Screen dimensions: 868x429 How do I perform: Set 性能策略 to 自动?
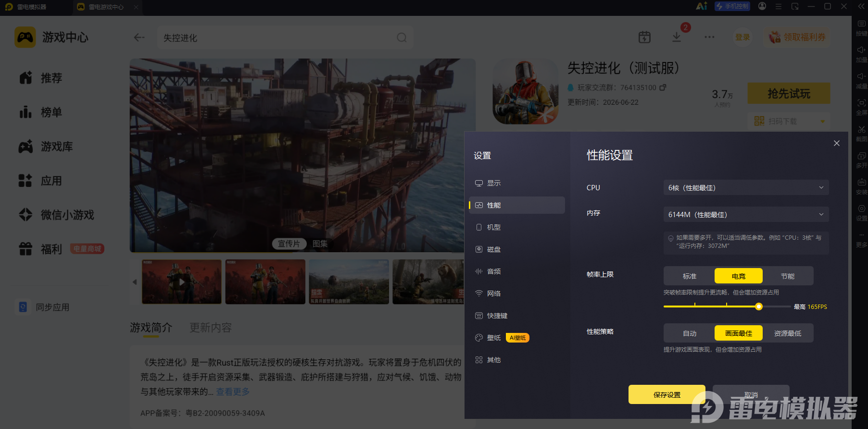click(x=690, y=333)
